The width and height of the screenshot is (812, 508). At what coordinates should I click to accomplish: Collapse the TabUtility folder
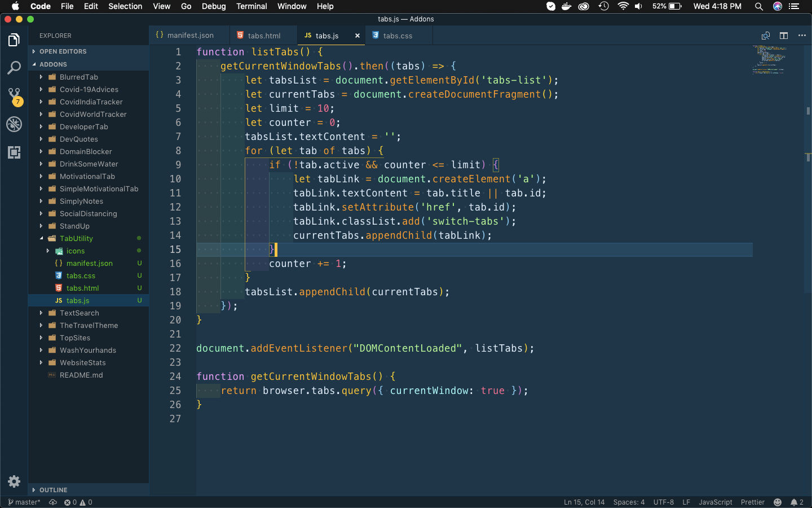pyautogui.click(x=89, y=238)
